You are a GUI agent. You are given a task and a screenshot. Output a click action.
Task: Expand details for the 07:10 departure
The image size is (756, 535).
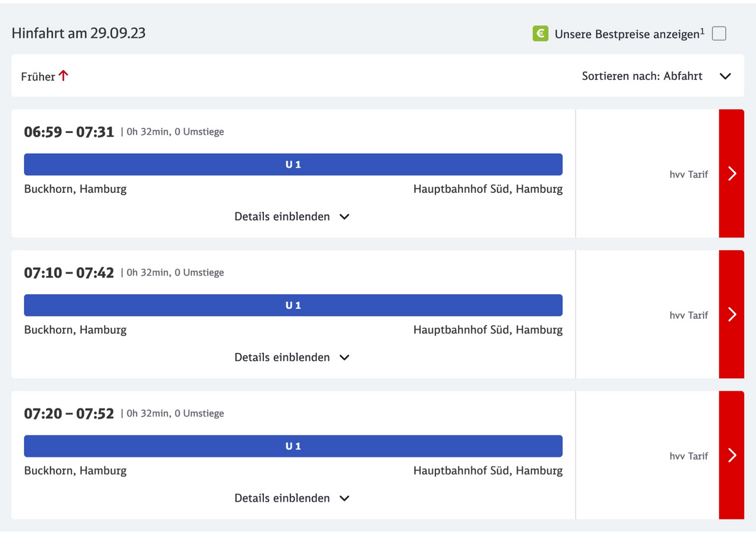(292, 357)
